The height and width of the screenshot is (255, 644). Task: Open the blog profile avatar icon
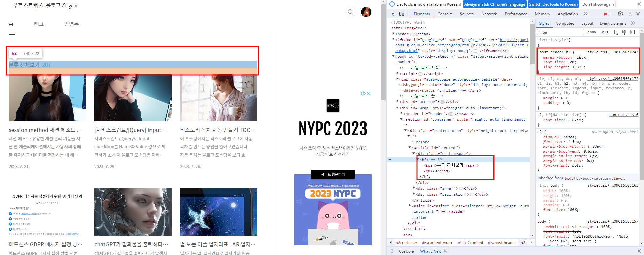click(366, 12)
